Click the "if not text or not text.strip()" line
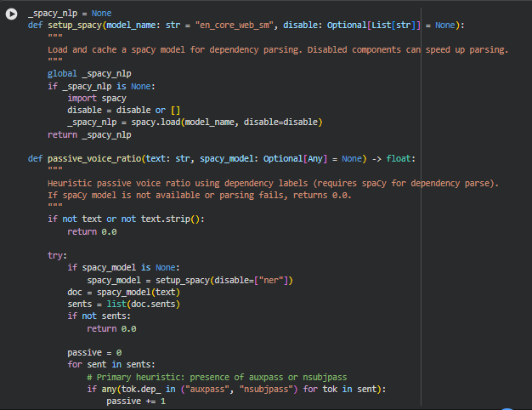532x410 pixels. pyautogui.click(x=126, y=219)
